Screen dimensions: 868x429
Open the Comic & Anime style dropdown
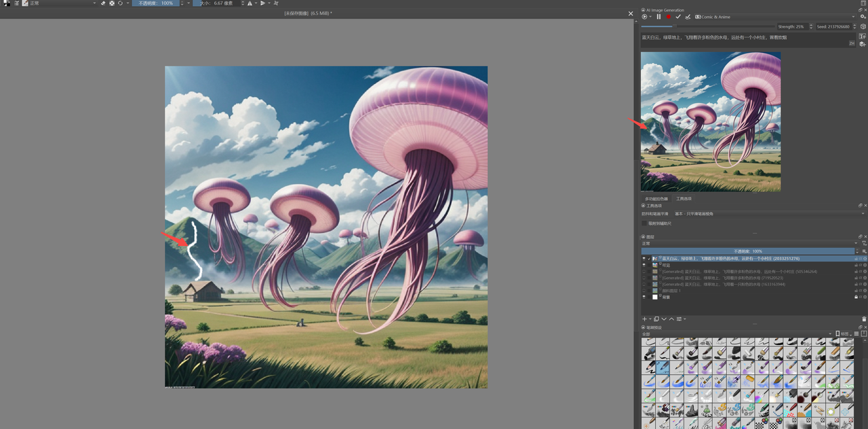coord(773,17)
